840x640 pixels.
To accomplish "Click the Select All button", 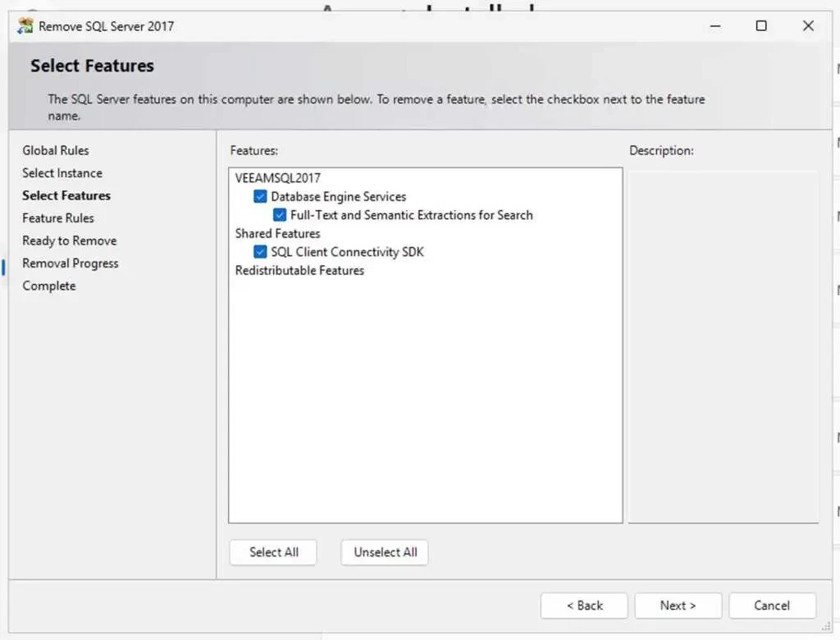I will pos(273,552).
